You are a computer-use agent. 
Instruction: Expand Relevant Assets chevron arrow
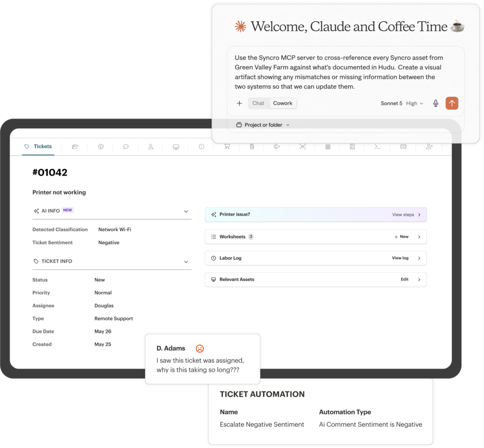pos(419,279)
